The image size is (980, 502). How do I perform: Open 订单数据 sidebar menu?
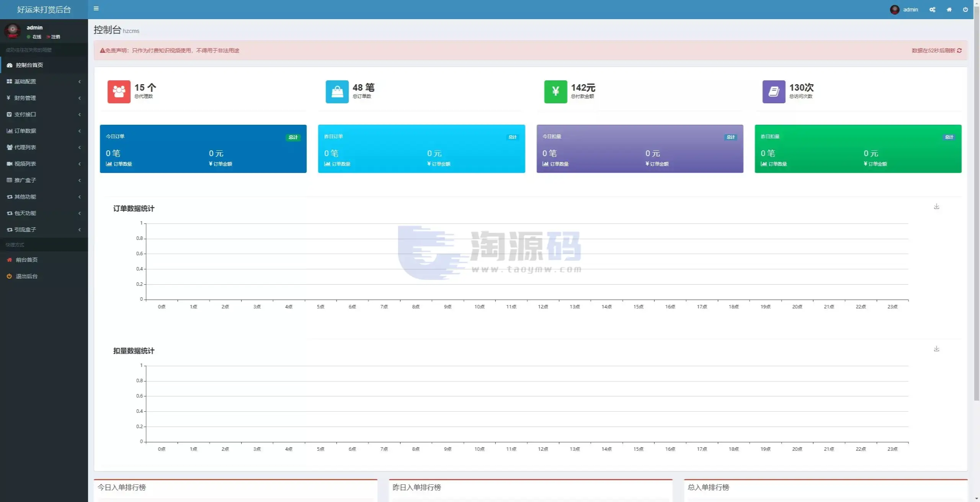pyautogui.click(x=44, y=131)
